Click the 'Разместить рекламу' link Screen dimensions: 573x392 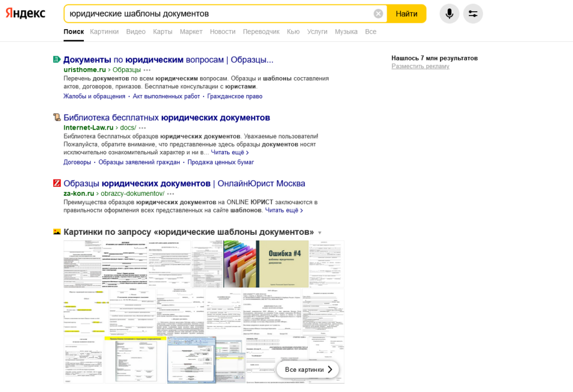pyautogui.click(x=420, y=66)
